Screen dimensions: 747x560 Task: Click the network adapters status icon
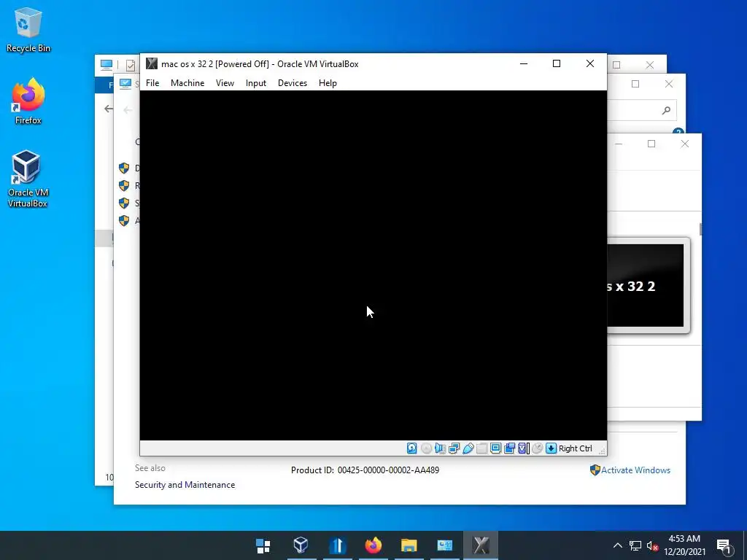pyautogui.click(x=454, y=448)
